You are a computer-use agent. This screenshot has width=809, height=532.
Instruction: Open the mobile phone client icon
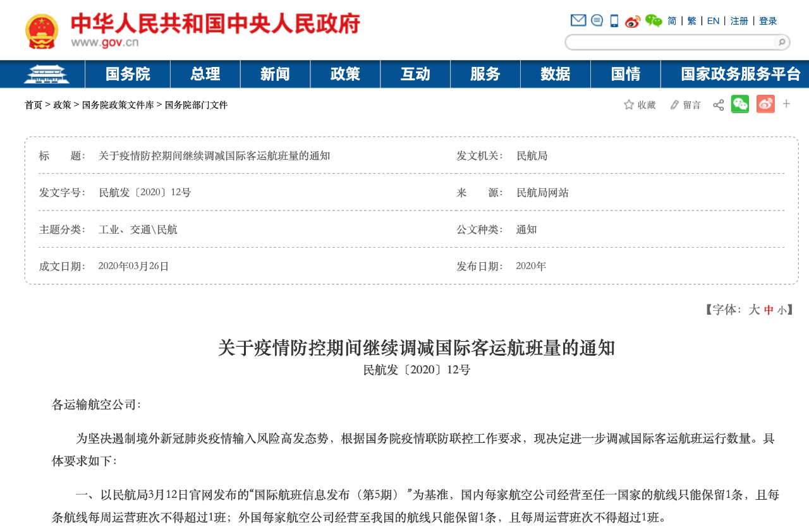[614, 21]
